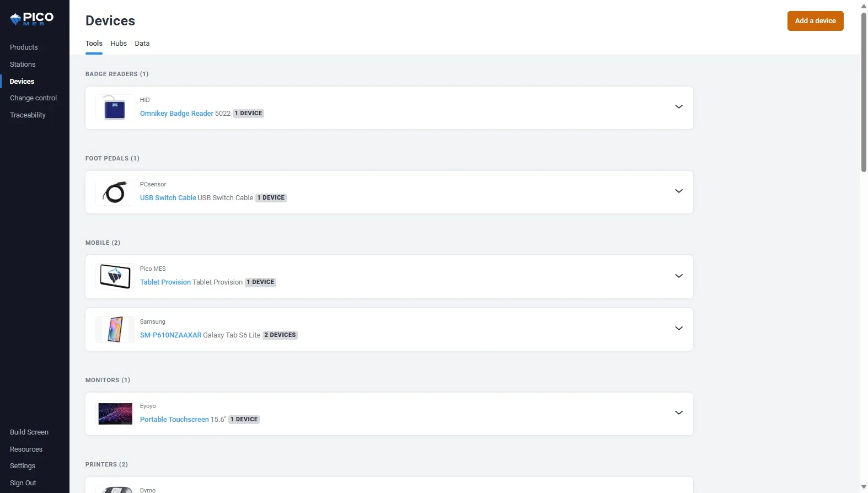Open the Omnikey Badge Reader link
The width and height of the screenshot is (868, 493).
[176, 114]
